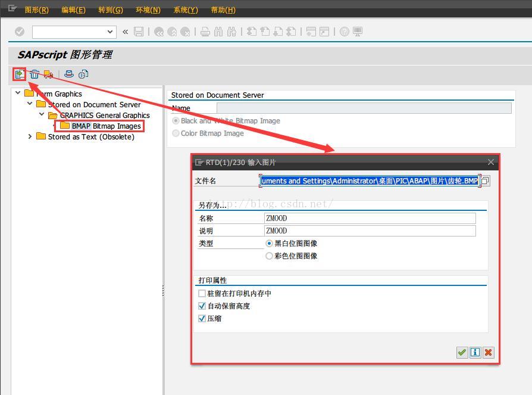Open the 图形(R) menu

click(x=37, y=10)
